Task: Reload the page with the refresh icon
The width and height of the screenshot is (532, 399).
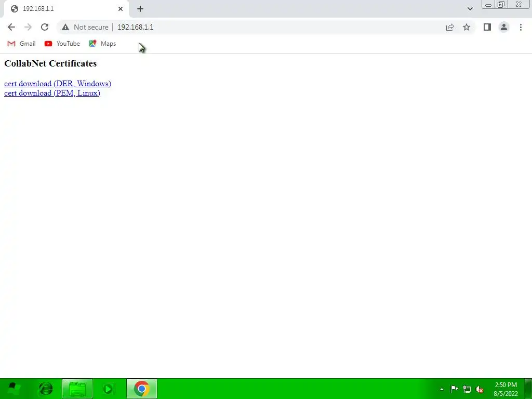Action: tap(45, 27)
